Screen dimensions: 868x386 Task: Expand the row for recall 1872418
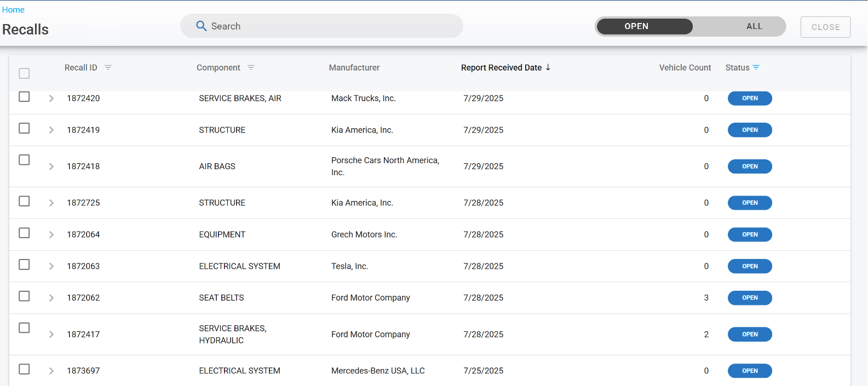51,166
